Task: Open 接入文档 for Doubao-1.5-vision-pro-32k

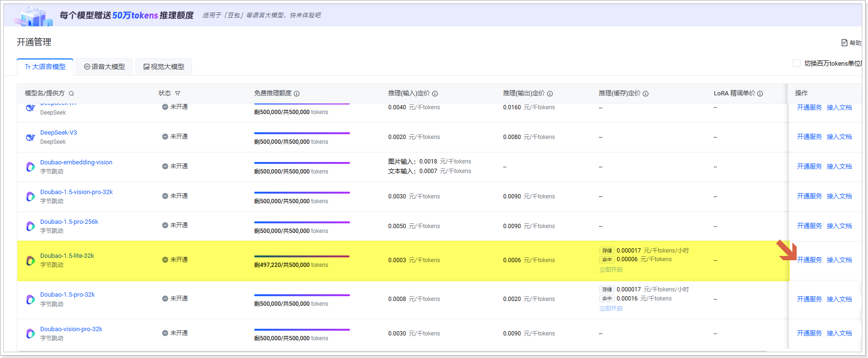Action: (839, 196)
